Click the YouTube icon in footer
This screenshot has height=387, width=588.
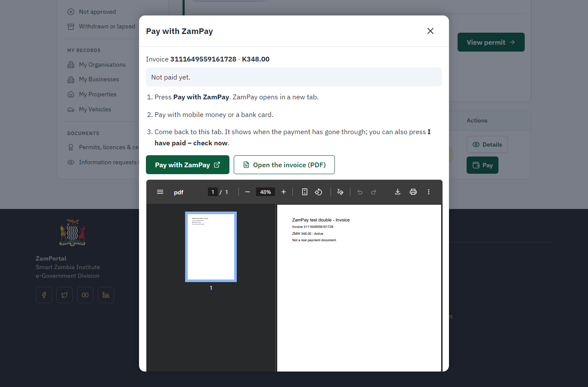85,295
